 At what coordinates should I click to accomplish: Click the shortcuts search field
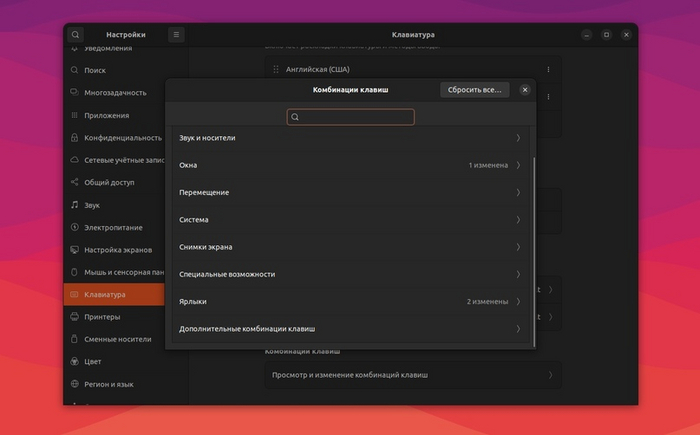350,117
